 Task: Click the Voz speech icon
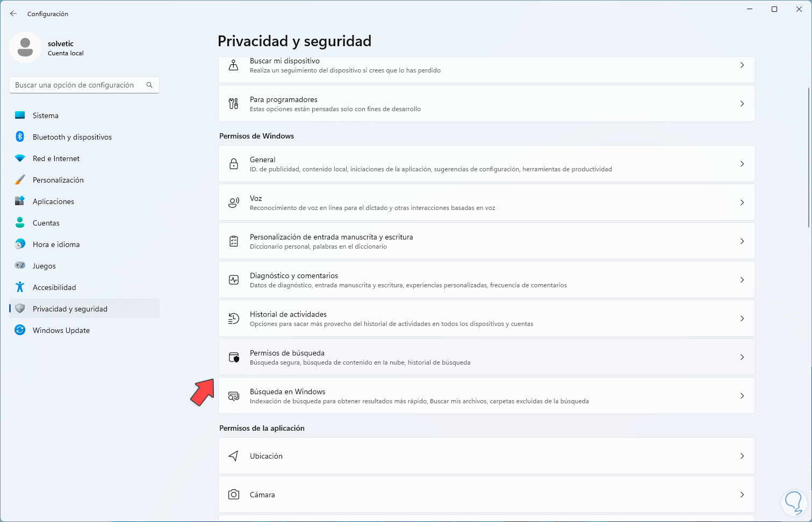234,202
